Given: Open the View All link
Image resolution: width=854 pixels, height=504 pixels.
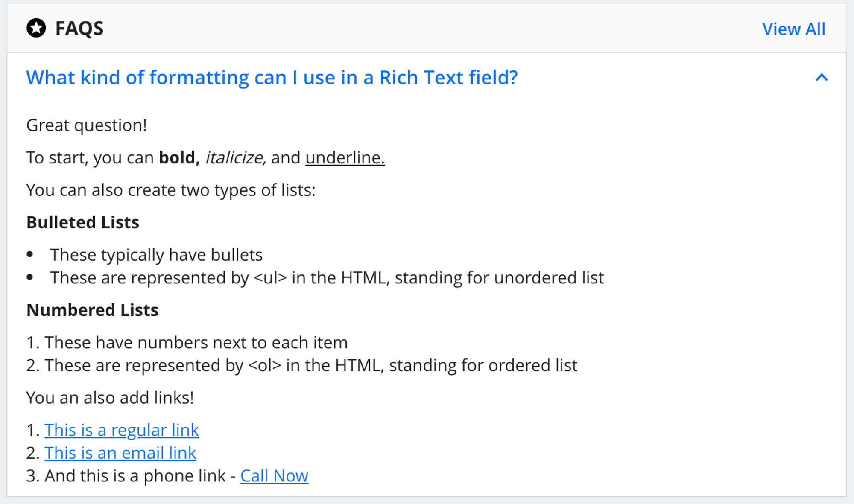Looking at the screenshot, I should pos(794,29).
